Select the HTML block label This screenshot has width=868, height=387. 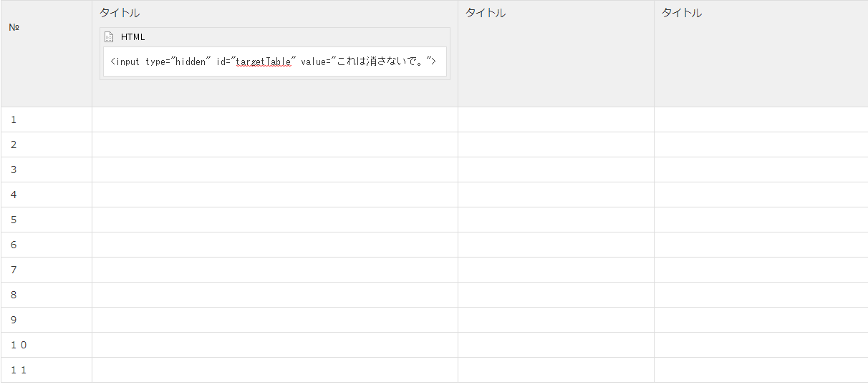pos(132,37)
